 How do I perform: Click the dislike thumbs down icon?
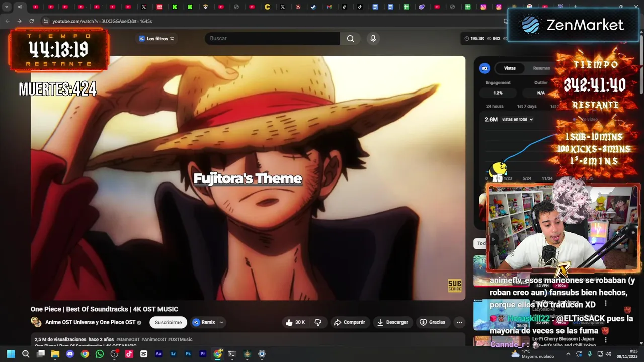click(x=318, y=322)
